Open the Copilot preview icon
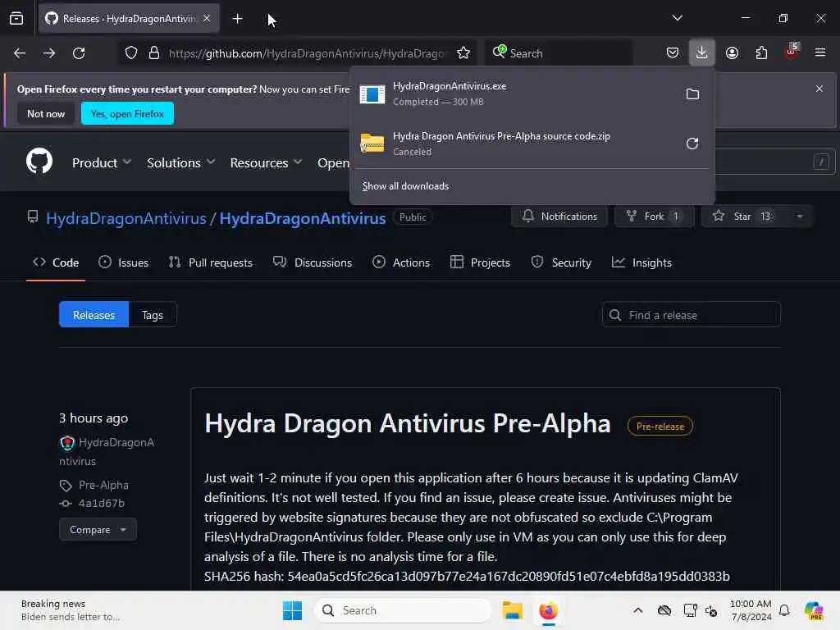Viewport: 840px width, 630px height. [x=814, y=610]
